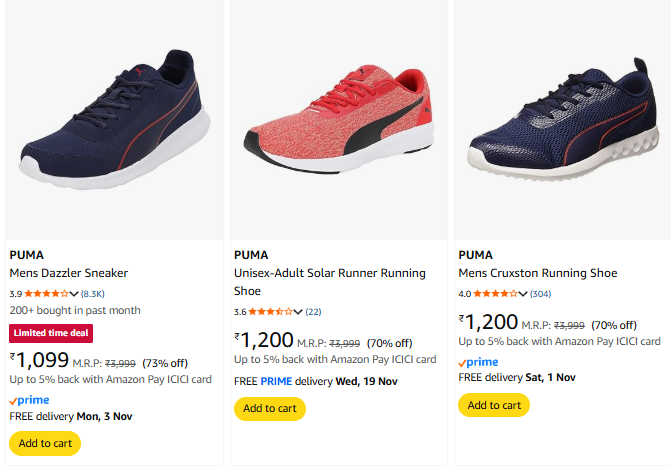Click star rating icons for Solar Runner Shoe
This screenshot has width=671, height=468.
[x=271, y=312]
